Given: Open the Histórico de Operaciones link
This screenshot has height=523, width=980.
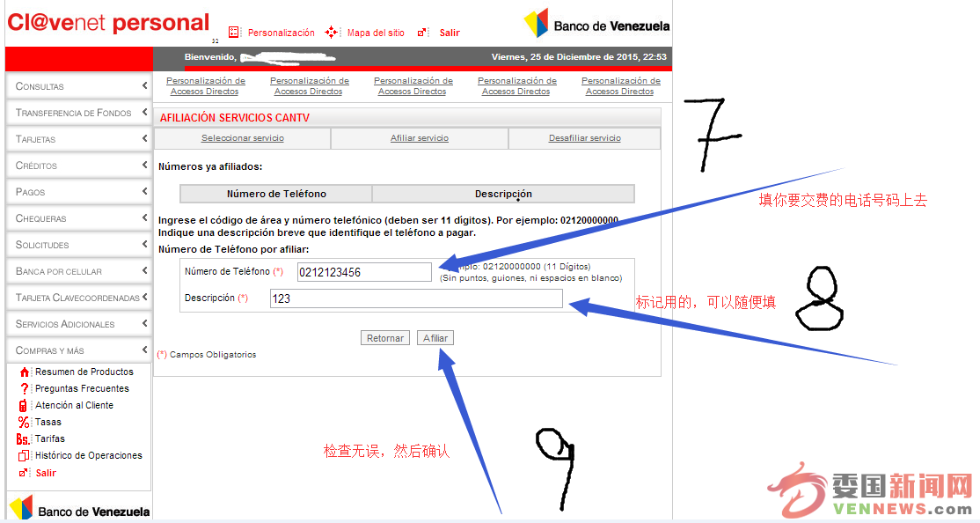Looking at the screenshot, I should (89, 455).
